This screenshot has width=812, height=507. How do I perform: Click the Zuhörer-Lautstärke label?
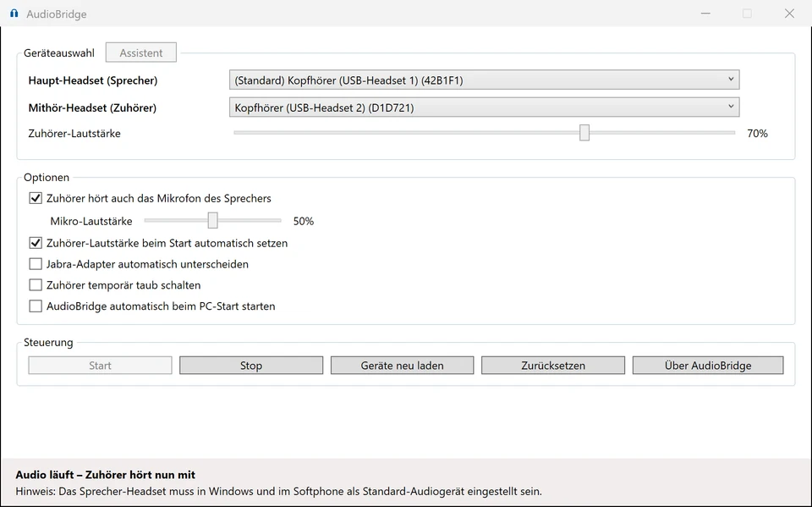point(74,133)
